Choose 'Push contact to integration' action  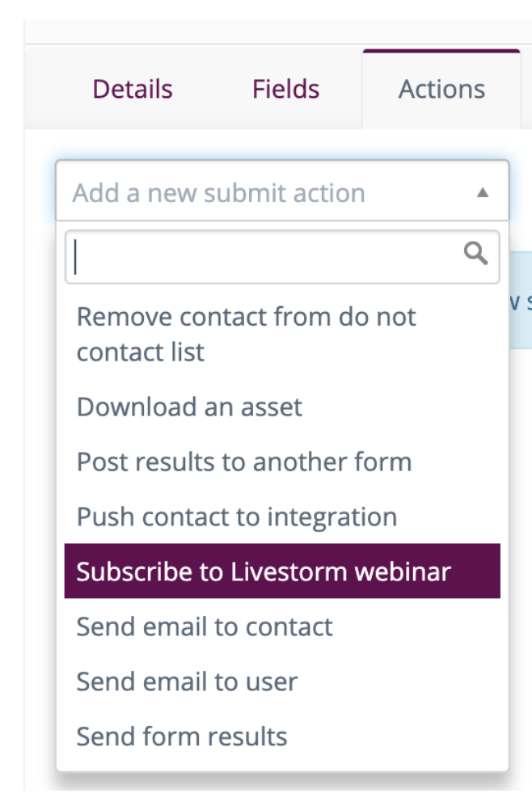click(x=282, y=517)
